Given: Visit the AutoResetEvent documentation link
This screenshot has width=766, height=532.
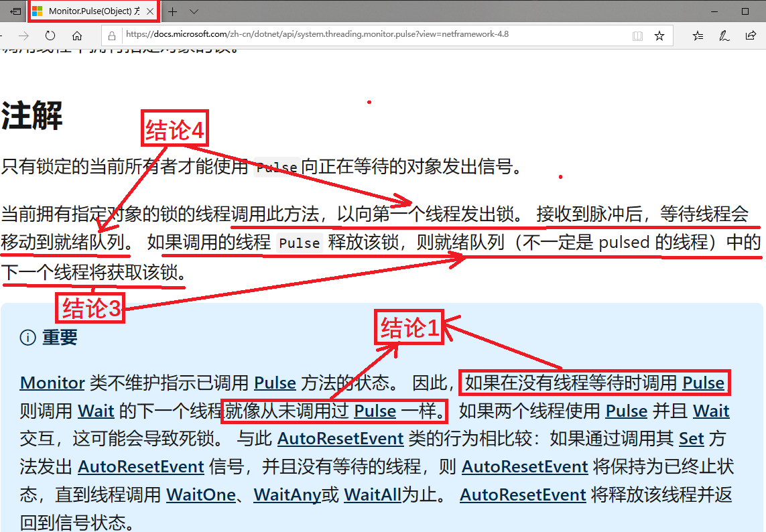Looking at the screenshot, I should (x=340, y=439).
